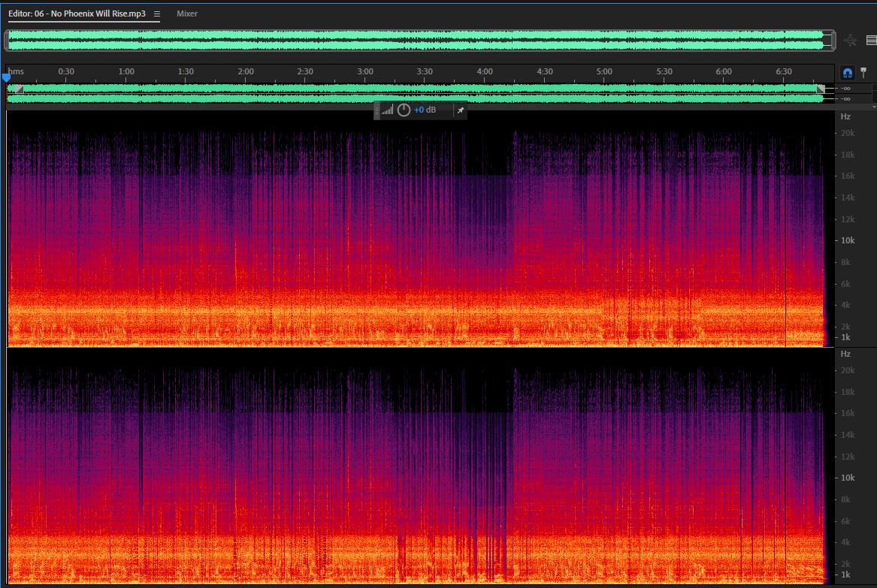Click the fade-in handle at waveform start

pyautogui.click(x=19, y=89)
